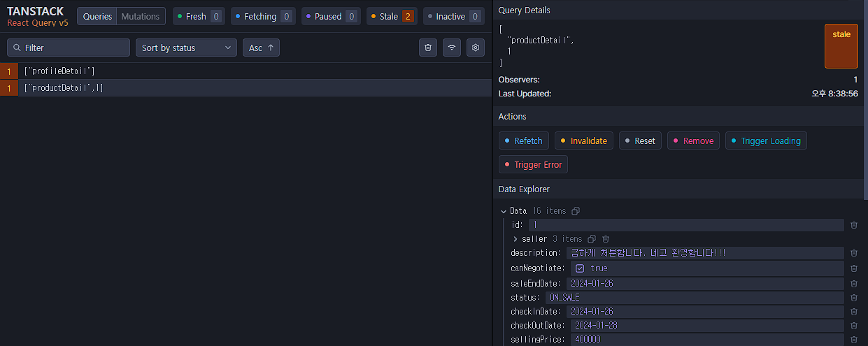Screen dimensions: 868x346
Task: Edit the saleEndDate value 2024-01-26
Action: 705,284
